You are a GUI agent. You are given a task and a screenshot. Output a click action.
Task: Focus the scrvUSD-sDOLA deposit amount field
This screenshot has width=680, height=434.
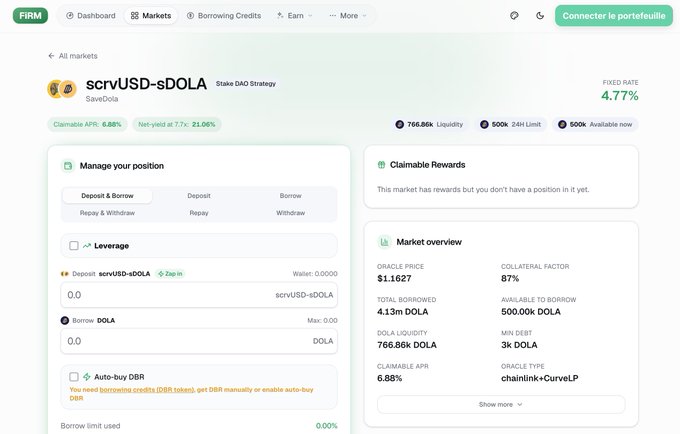click(x=199, y=295)
